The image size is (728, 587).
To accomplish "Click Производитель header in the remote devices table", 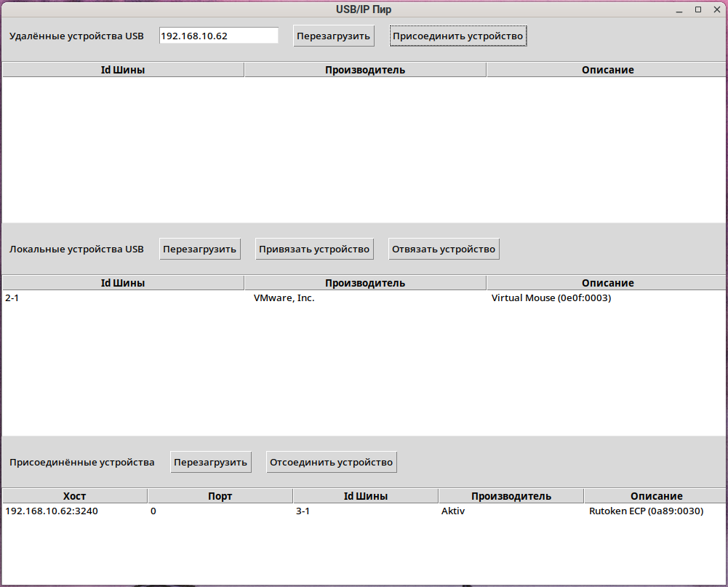I will tap(364, 70).
